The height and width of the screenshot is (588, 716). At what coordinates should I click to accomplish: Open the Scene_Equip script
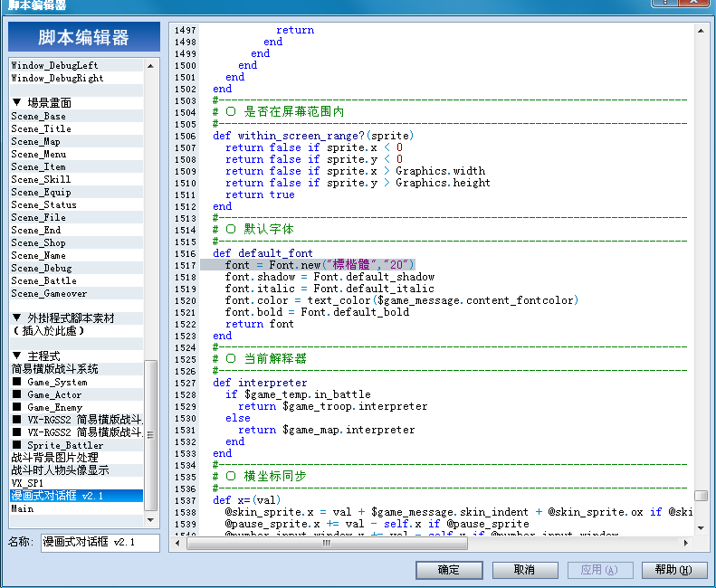77,192
